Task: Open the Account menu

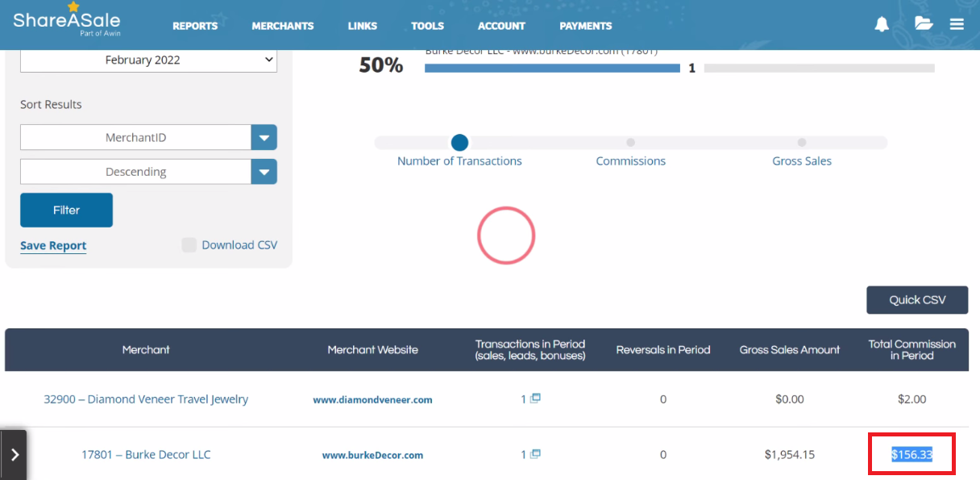Action: click(501, 26)
